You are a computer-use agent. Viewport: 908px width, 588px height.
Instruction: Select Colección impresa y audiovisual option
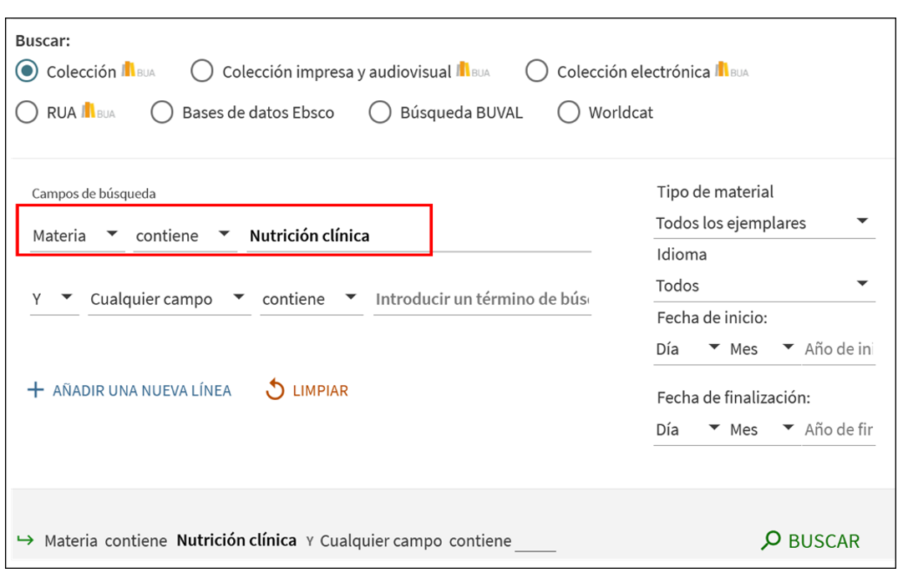point(201,71)
